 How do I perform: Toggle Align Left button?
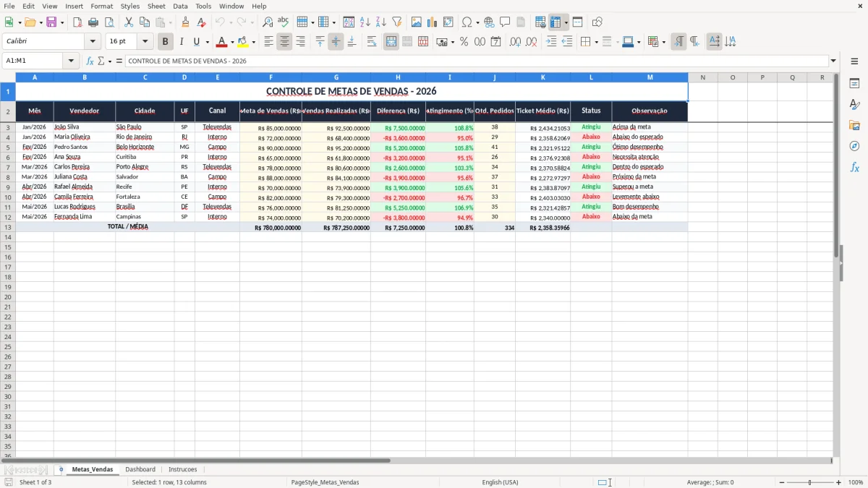268,42
